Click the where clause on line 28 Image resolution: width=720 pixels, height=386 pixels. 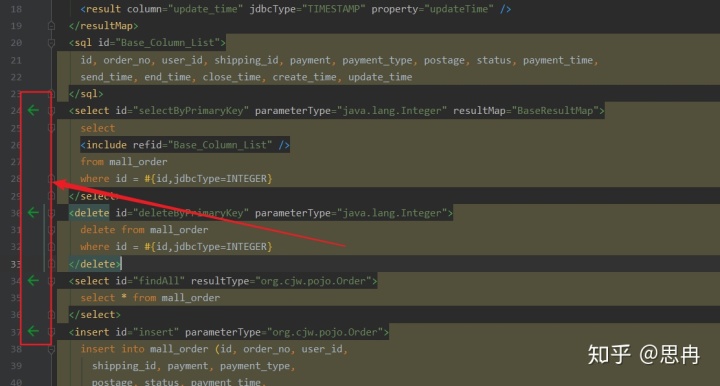pos(176,179)
